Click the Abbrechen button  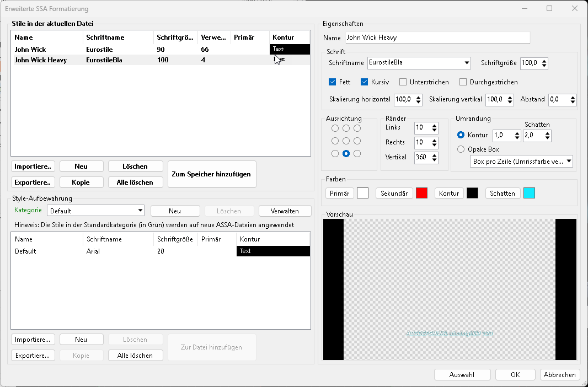click(x=559, y=375)
